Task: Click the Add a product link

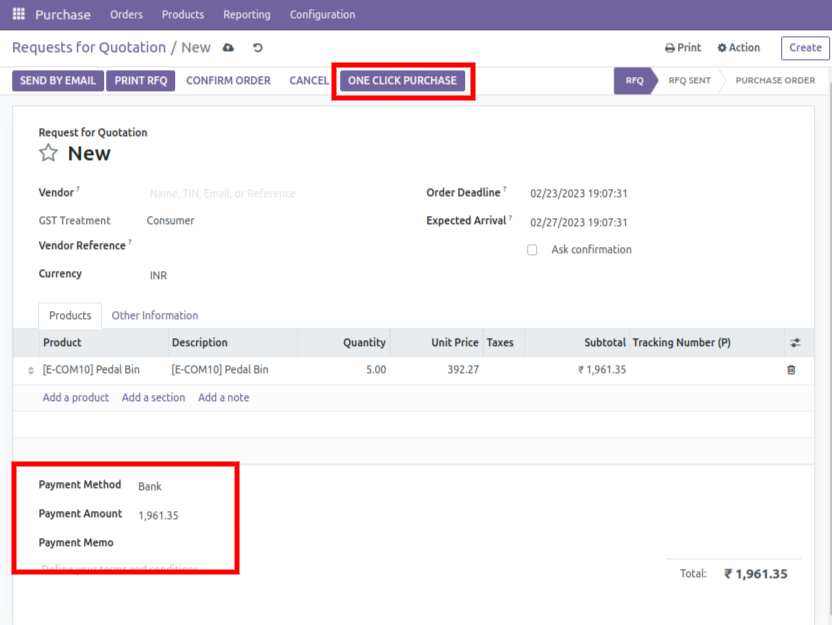Action: click(76, 398)
